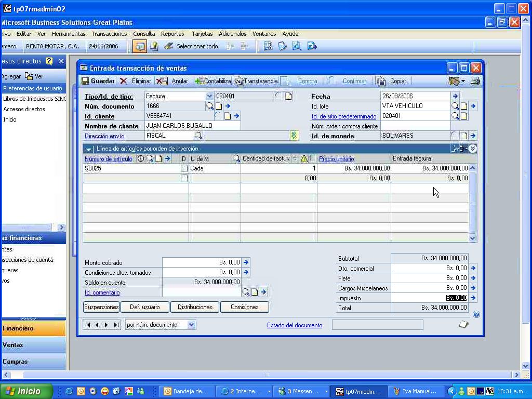Go to last record navigation button
This screenshot has width=532, height=399.
(x=116, y=325)
